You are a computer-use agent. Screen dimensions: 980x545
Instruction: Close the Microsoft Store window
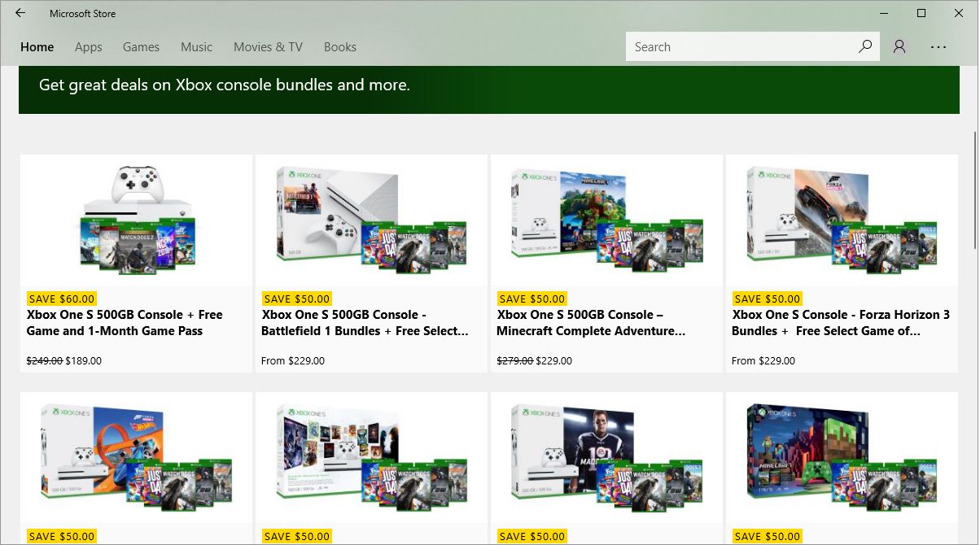(959, 13)
